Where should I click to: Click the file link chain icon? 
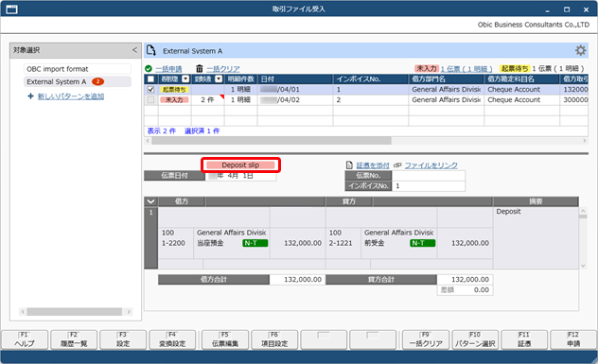pyautogui.click(x=397, y=165)
